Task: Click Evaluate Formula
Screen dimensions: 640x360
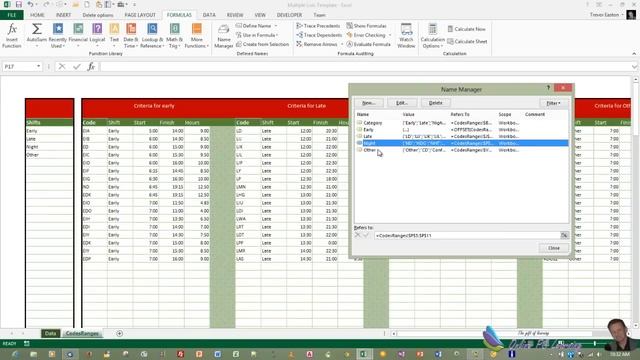Action: 369,44
